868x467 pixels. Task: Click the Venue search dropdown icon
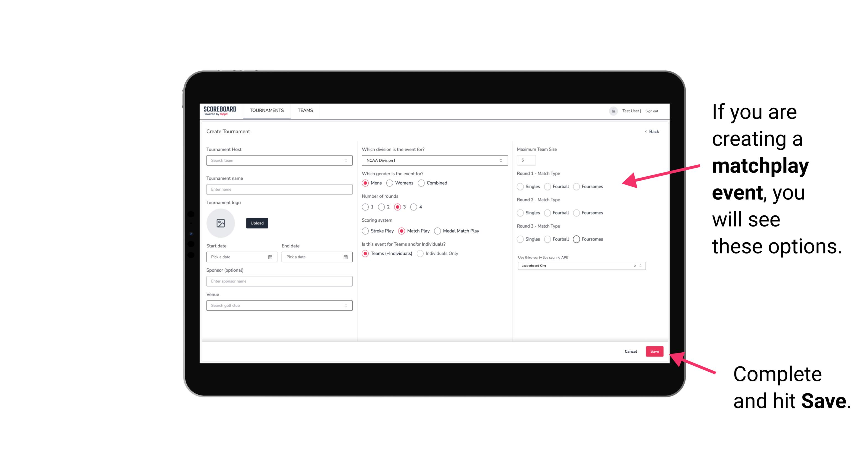click(x=345, y=305)
